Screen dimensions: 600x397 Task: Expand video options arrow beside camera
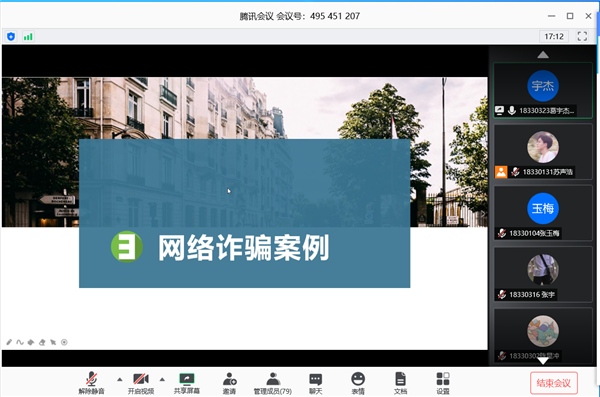point(162,379)
